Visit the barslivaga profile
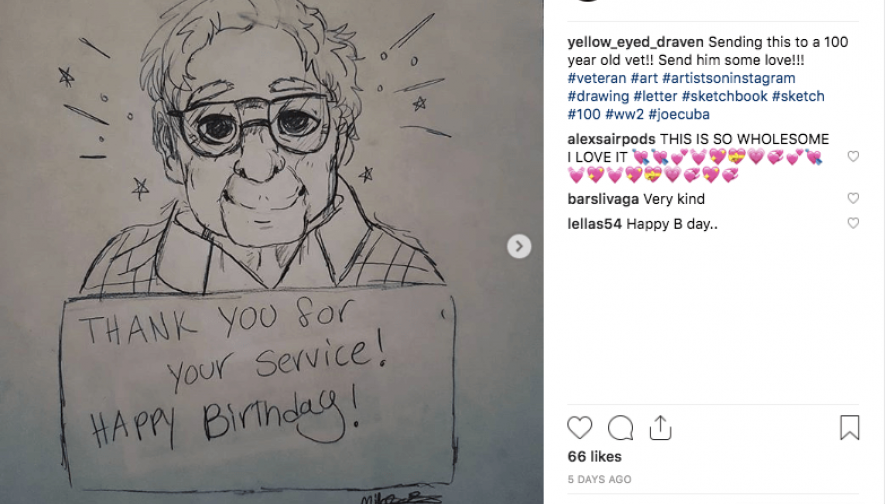This screenshot has width=885, height=504. (603, 199)
